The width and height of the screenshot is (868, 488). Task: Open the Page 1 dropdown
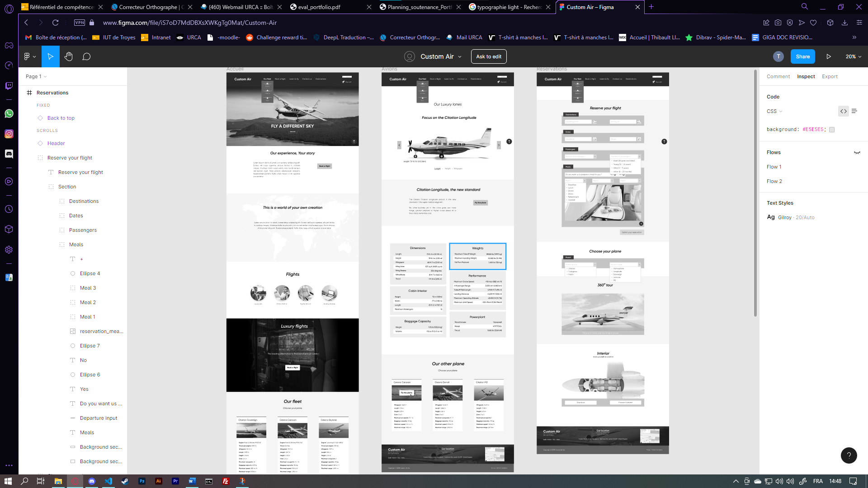tap(36, 76)
